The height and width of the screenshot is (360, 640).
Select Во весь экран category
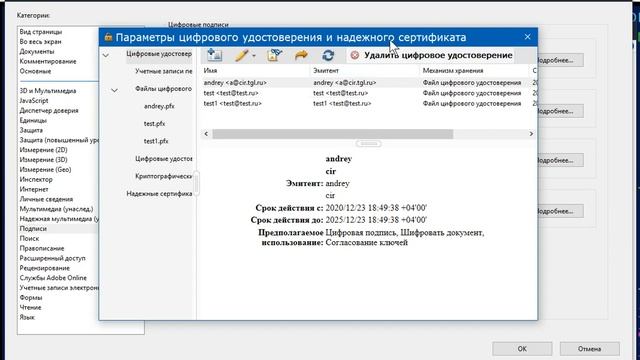point(40,42)
